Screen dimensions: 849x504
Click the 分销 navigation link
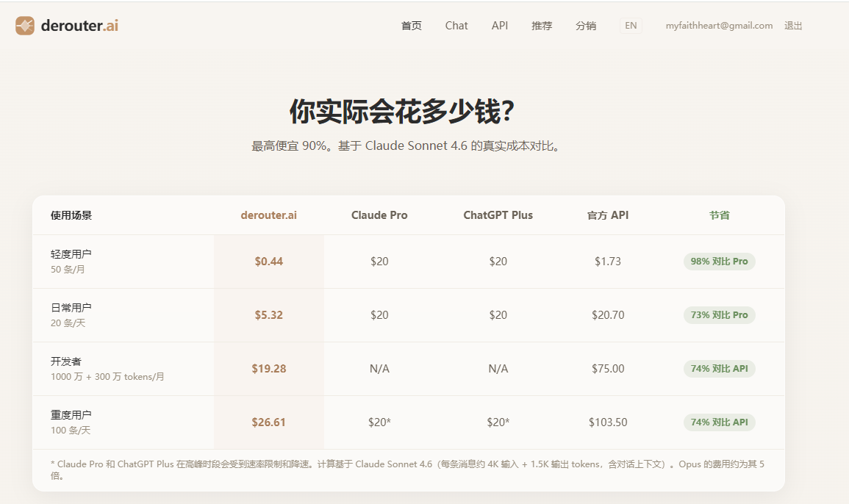(x=586, y=25)
